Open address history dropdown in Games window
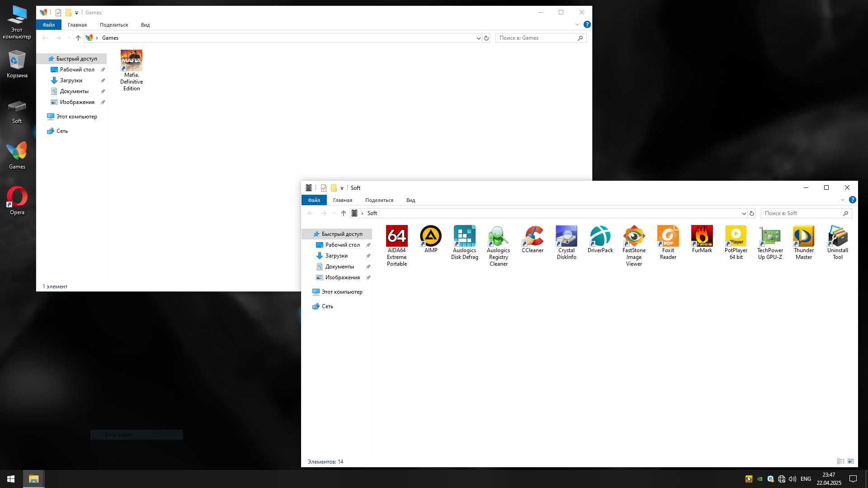This screenshot has width=868, height=488. pyautogui.click(x=478, y=38)
